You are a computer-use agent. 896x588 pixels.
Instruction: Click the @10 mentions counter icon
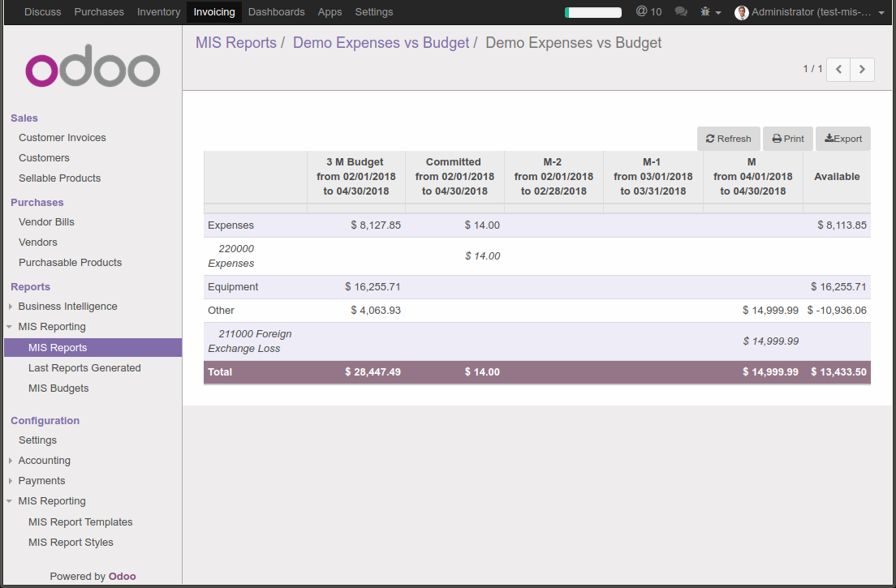pos(648,11)
